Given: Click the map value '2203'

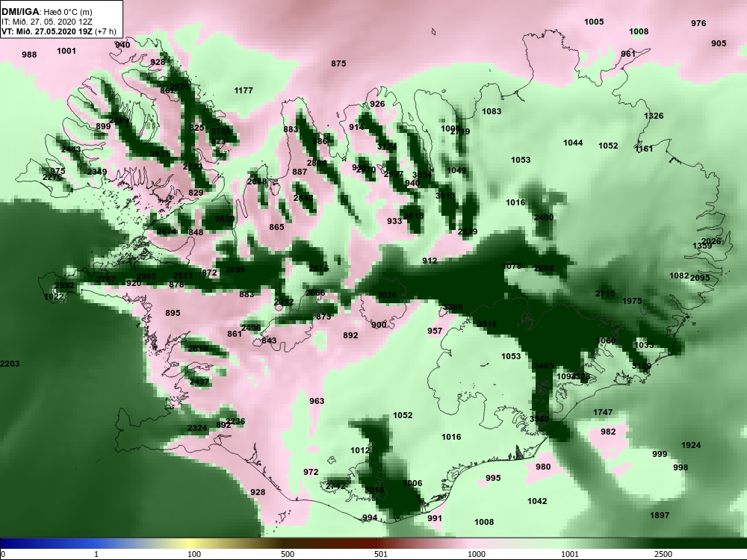Looking at the screenshot, I should coord(10,364).
